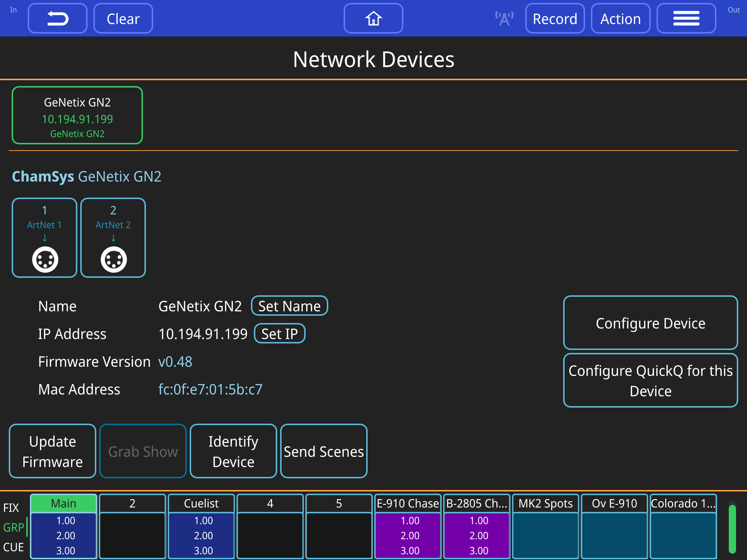Click the wireless antenna status icon
This screenshot has width=747, height=560.
[x=504, y=18]
